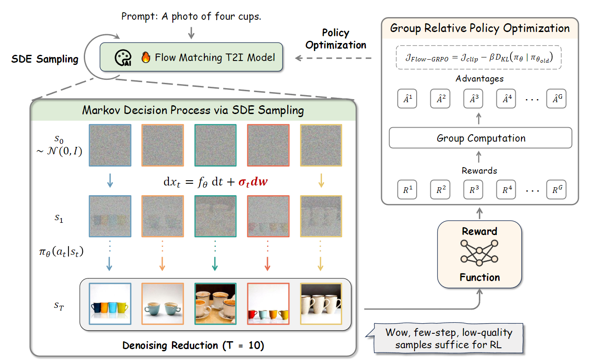Open the yellow-bordered s0 noise image

pos(321,146)
